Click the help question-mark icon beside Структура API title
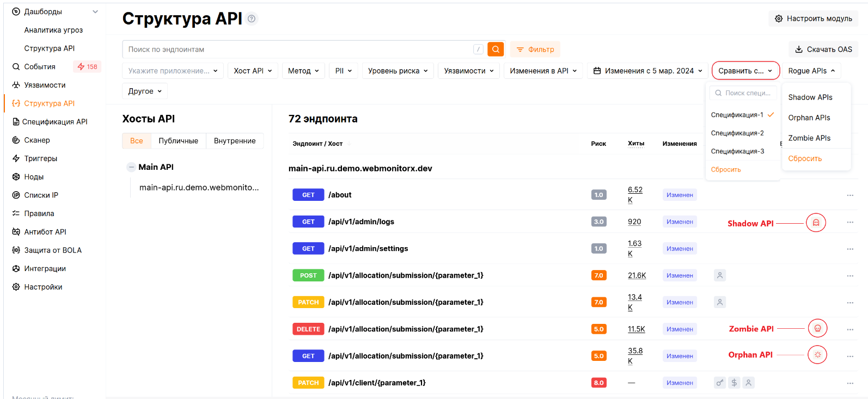This screenshot has height=399, width=868. [252, 19]
